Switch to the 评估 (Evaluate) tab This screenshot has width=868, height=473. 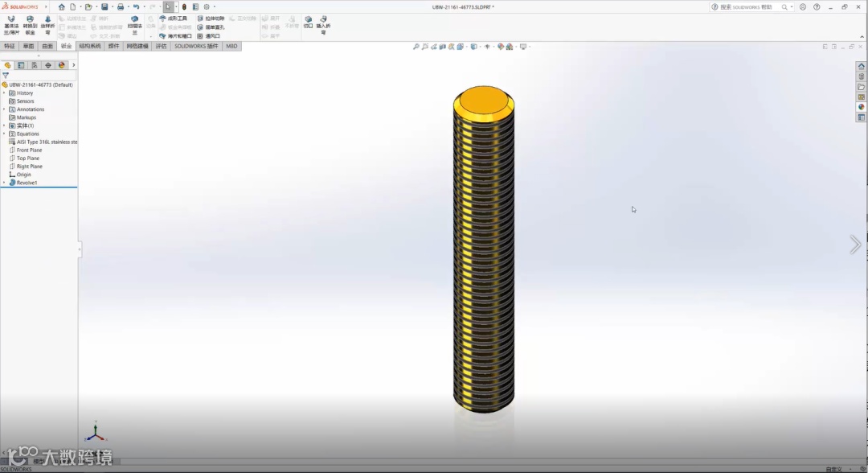click(161, 47)
